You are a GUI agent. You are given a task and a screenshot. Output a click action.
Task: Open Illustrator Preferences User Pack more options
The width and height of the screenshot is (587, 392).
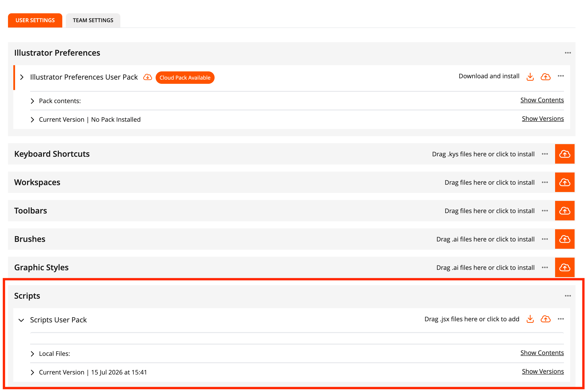[x=561, y=76]
